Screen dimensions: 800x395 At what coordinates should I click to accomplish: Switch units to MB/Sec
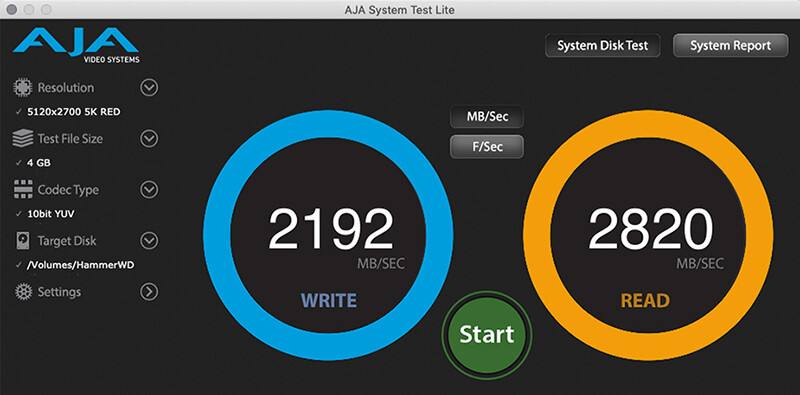pyautogui.click(x=487, y=117)
